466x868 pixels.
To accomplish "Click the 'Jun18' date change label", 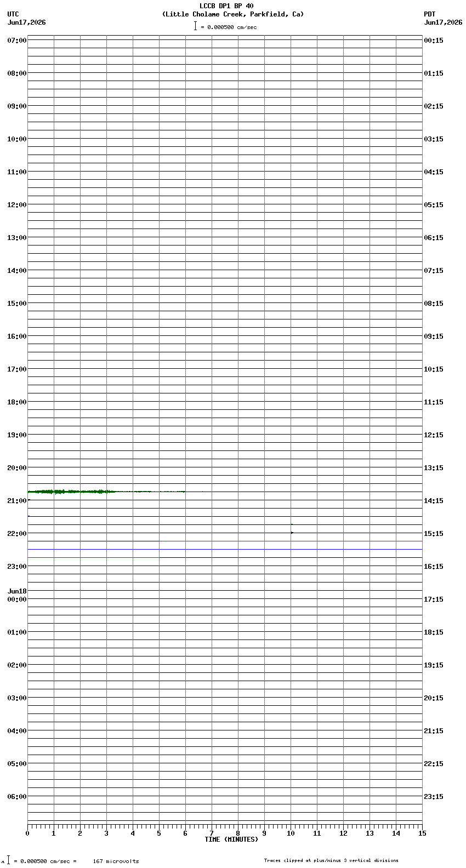I will point(17,591).
